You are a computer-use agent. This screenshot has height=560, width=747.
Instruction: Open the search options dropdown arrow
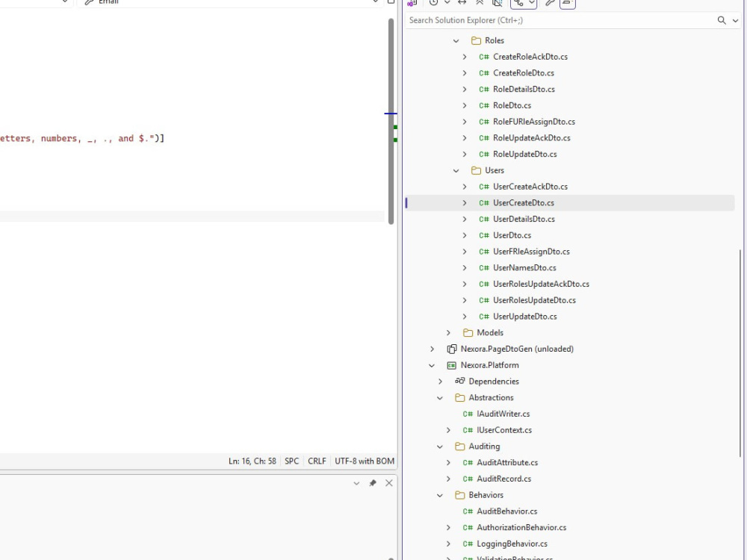click(735, 20)
